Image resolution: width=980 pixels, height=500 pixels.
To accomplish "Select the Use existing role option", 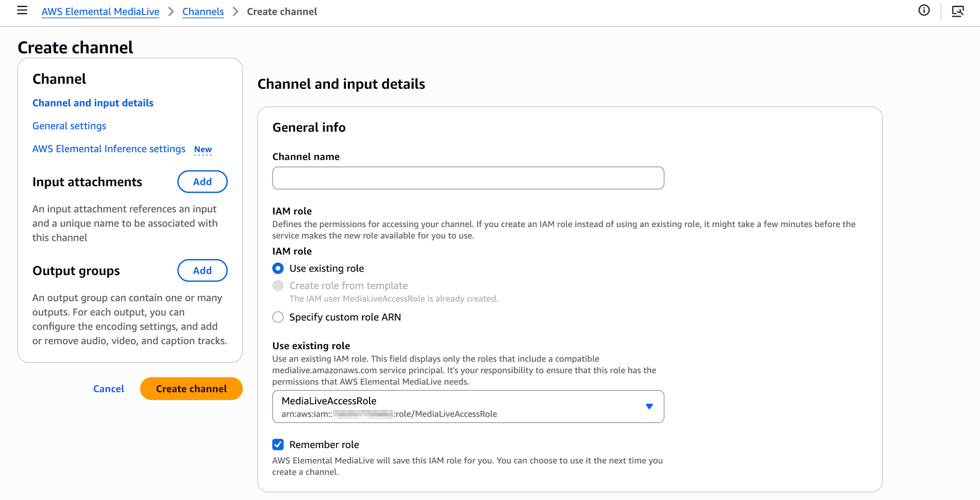I will coord(278,269).
